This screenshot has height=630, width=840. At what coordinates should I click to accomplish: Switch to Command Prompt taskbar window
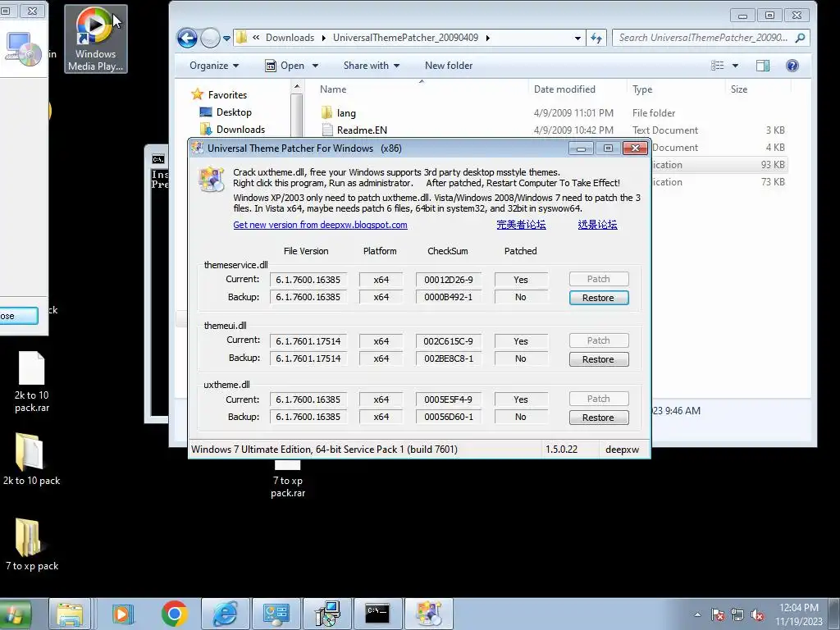pyautogui.click(x=377, y=614)
